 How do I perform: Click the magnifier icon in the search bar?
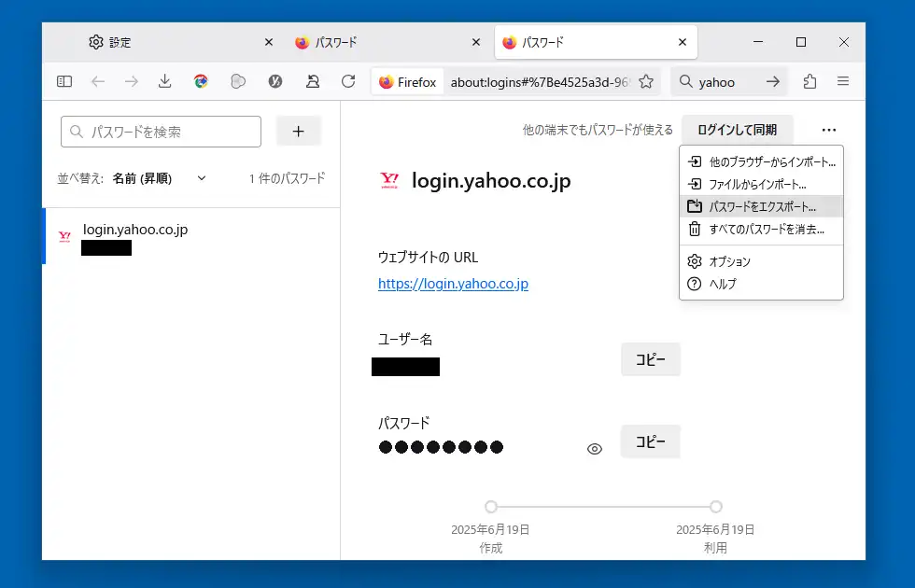pos(686,82)
